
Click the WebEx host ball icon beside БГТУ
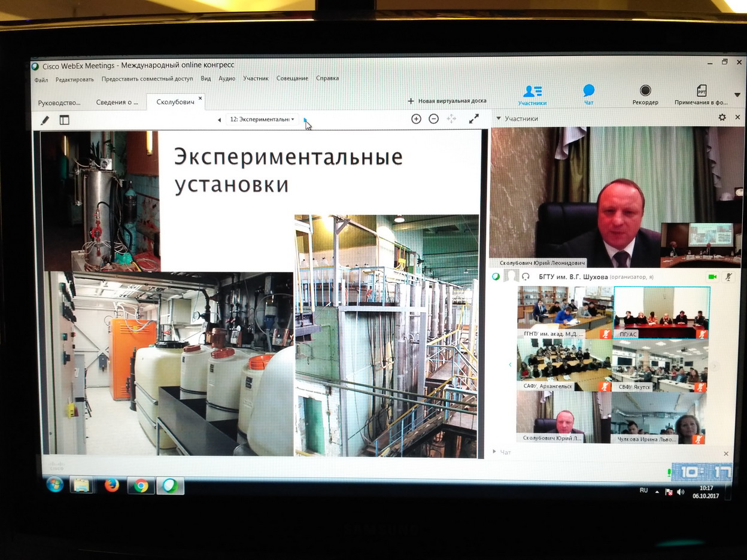click(x=496, y=276)
